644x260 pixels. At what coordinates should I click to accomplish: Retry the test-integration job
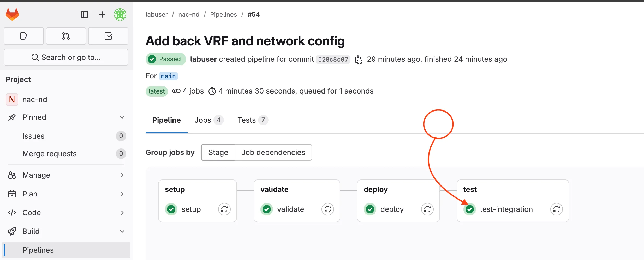[x=557, y=209]
